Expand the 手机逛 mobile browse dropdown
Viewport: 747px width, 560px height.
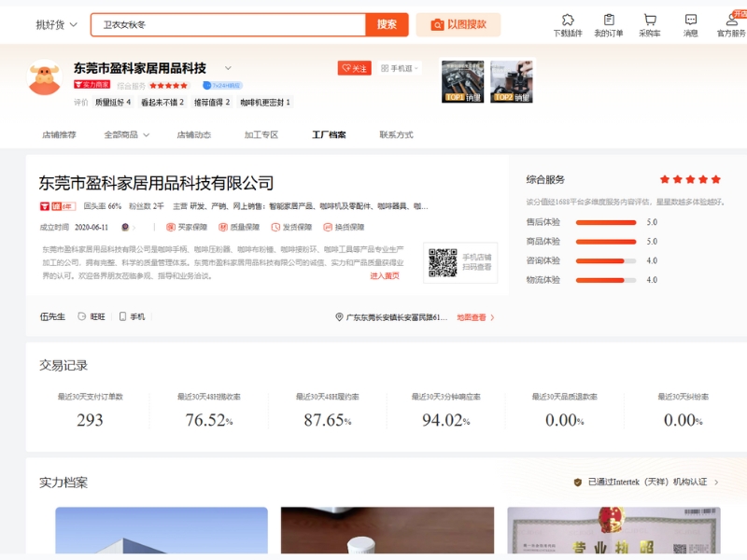(401, 68)
